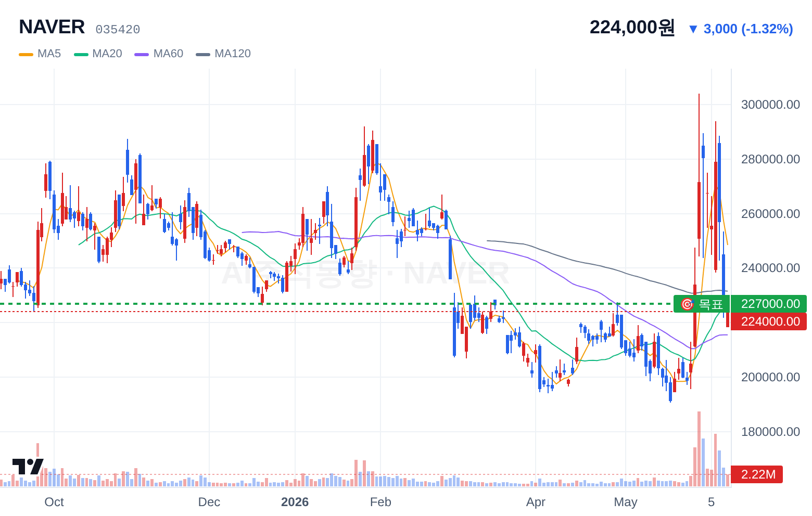Click the current price 224,000원
812x516 pixels.
[x=632, y=27]
